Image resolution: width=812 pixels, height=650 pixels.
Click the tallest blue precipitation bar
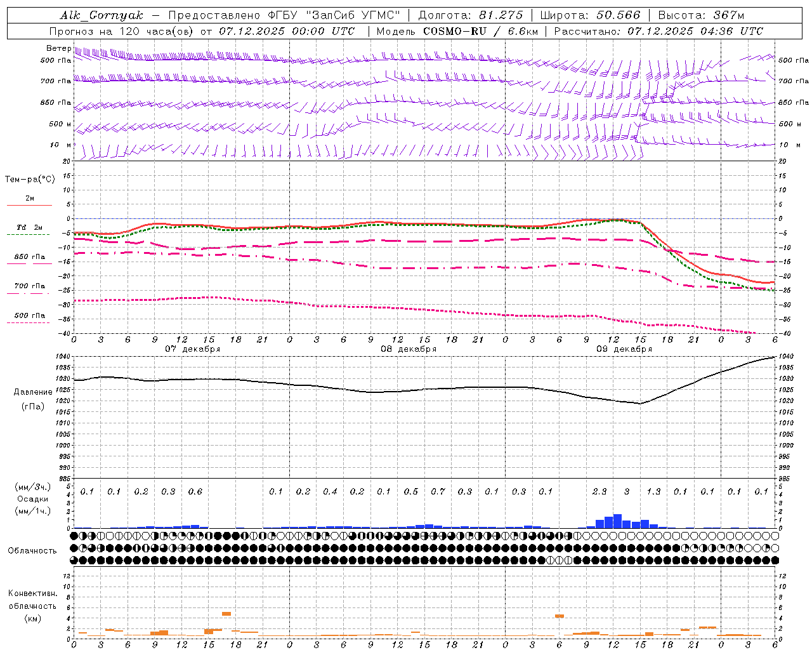(x=617, y=521)
